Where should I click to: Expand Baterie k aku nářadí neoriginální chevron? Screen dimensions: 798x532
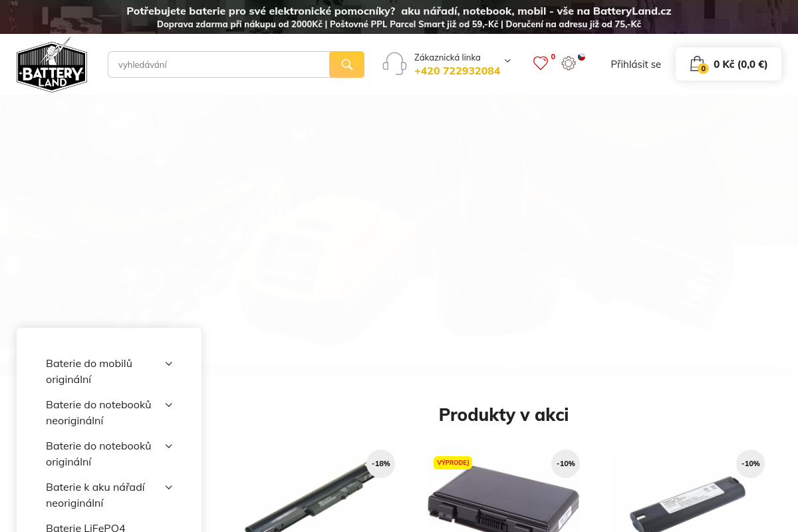point(169,487)
